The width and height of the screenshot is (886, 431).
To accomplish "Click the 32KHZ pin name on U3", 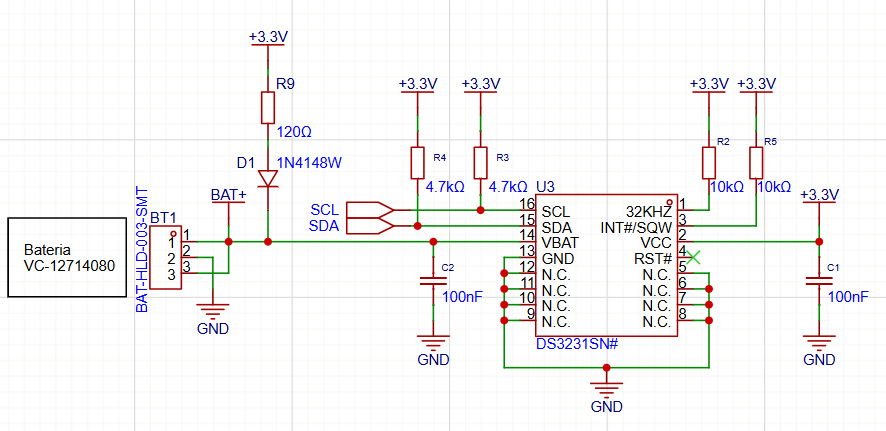I will pos(649,212).
